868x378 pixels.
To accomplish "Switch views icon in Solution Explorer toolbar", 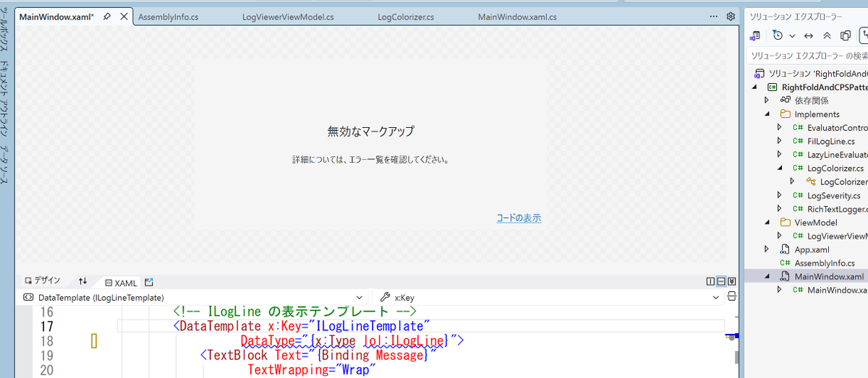I will 756,35.
